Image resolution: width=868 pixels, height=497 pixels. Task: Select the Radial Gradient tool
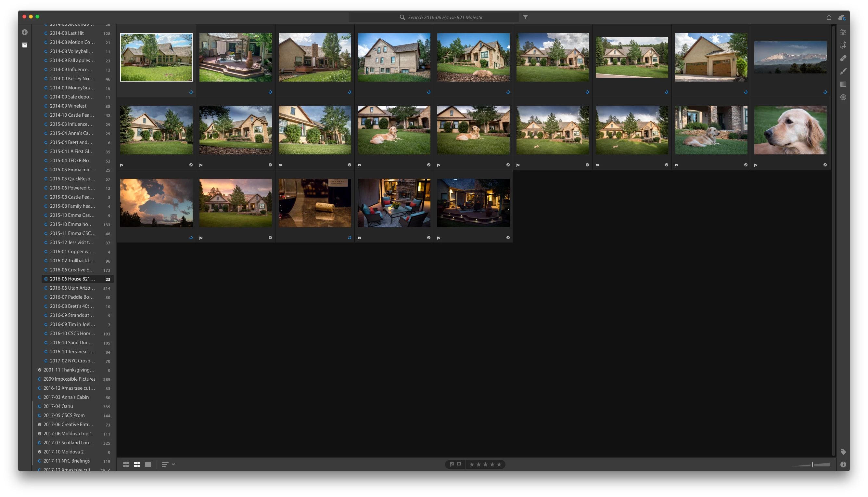pos(843,97)
